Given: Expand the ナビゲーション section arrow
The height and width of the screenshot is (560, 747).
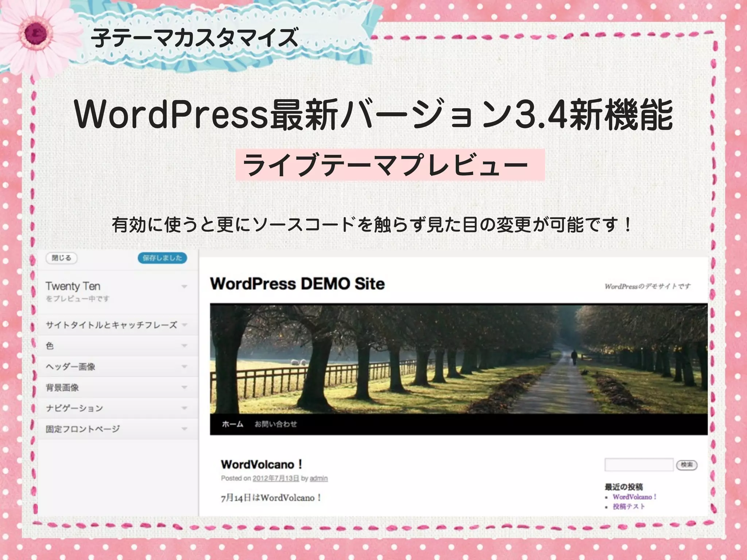Looking at the screenshot, I should [x=185, y=408].
